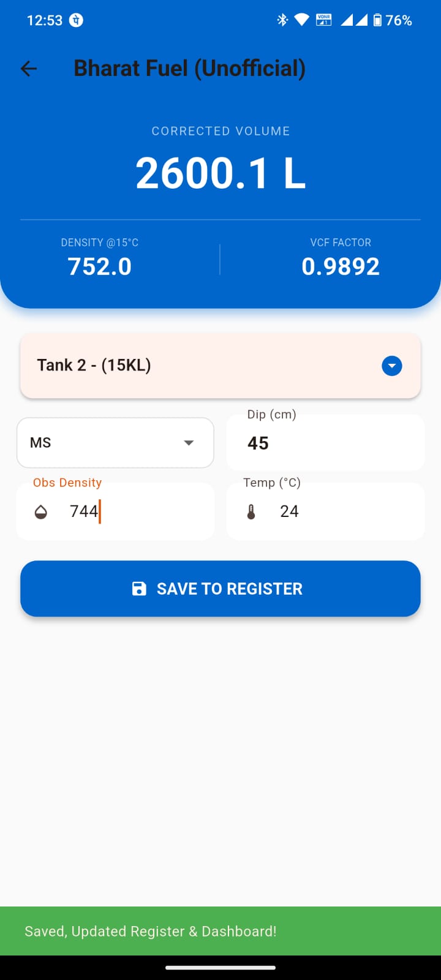Open the MS fuel type dropdown
This screenshot has height=980, width=441.
click(x=115, y=443)
